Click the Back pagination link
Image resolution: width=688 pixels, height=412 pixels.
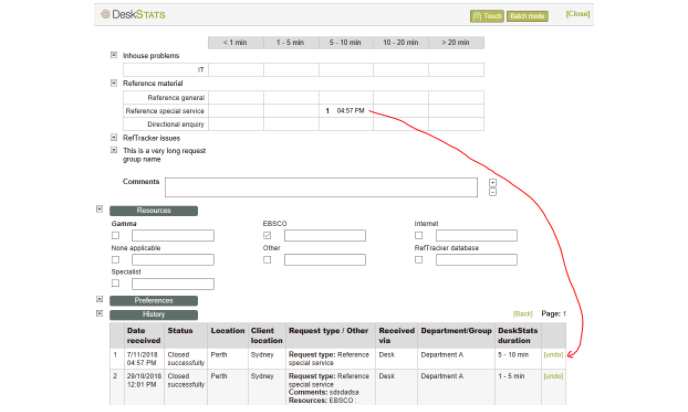point(523,314)
